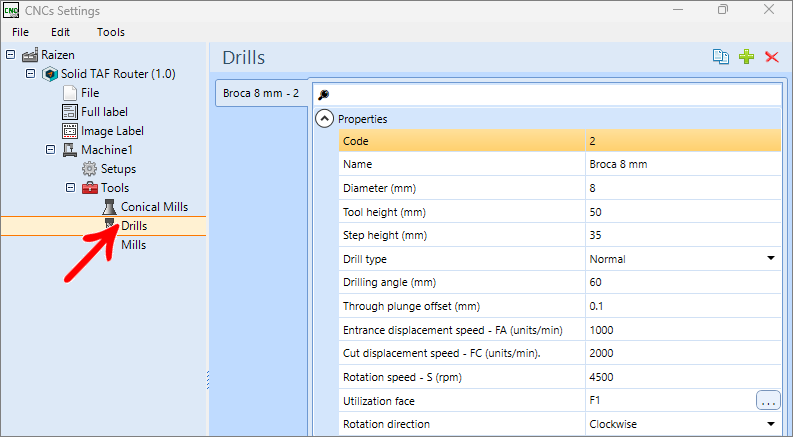Click the Utilization face value F1
793x437 pixels.
670,401
